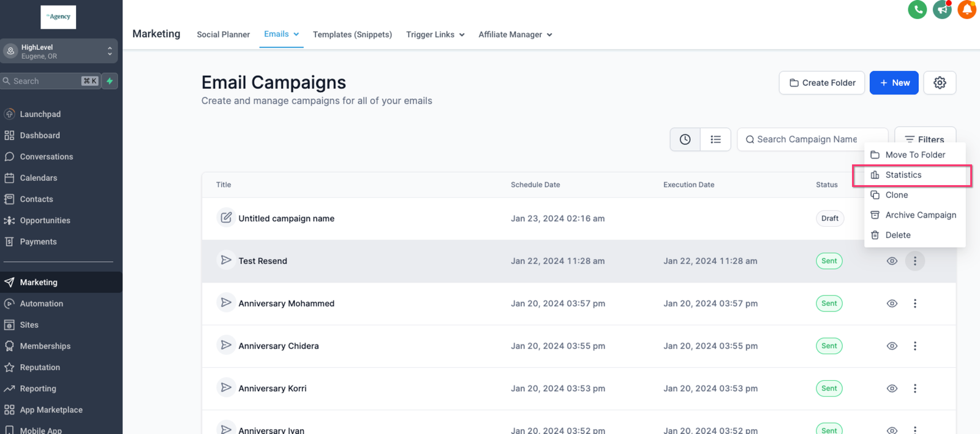Open the megaphone announcements icon
This screenshot has height=434, width=980.
(942, 9)
